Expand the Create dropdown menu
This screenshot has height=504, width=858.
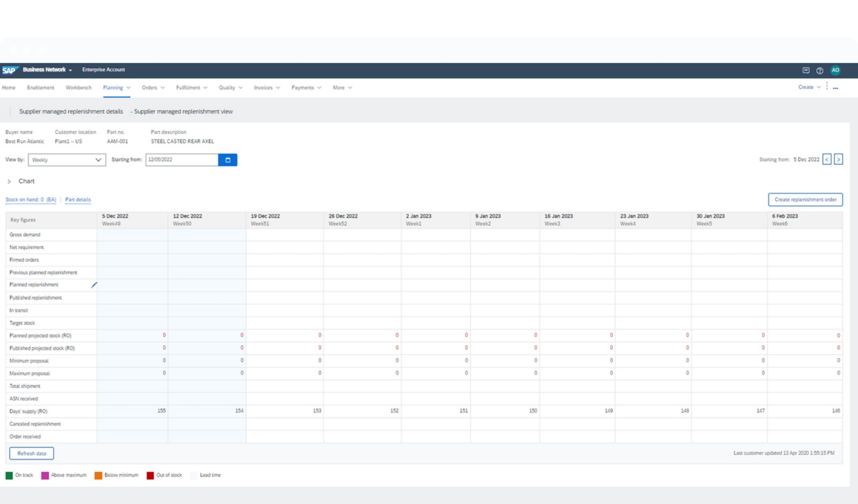809,87
